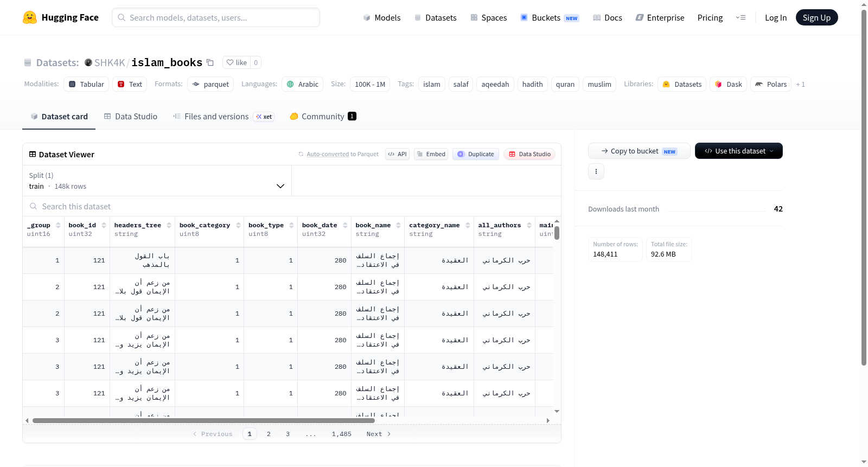Open Data Studio from the viewer header

pos(529,154)
